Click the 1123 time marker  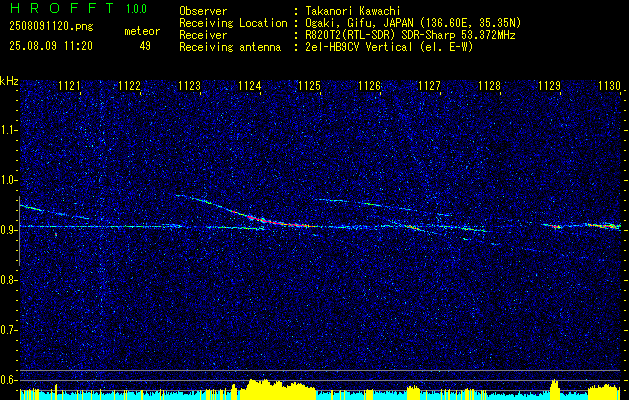[x=189, y=86]
